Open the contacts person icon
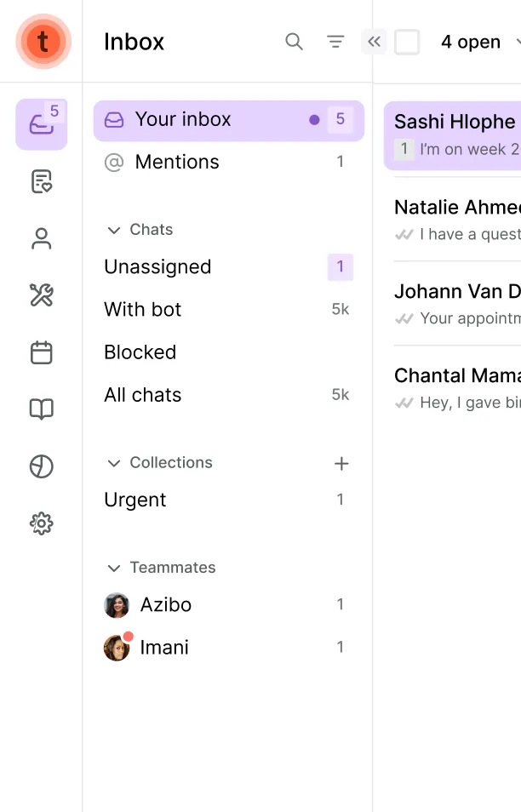 click(41, 239)
